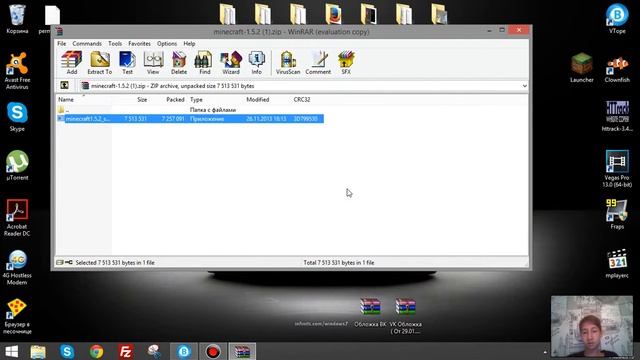Click the Add toolbar icon in WinRAR
The height and width of the screenshot is (360, 640).
tap(71, 63)
